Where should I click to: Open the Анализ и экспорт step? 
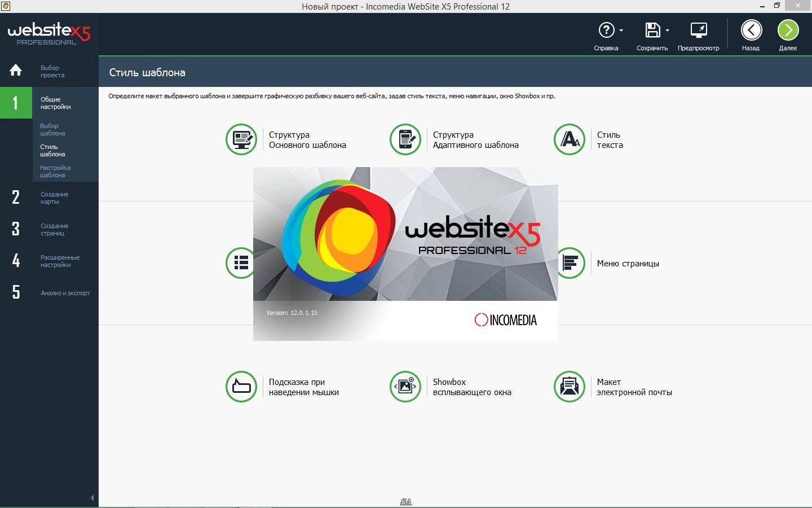point(65,293)
